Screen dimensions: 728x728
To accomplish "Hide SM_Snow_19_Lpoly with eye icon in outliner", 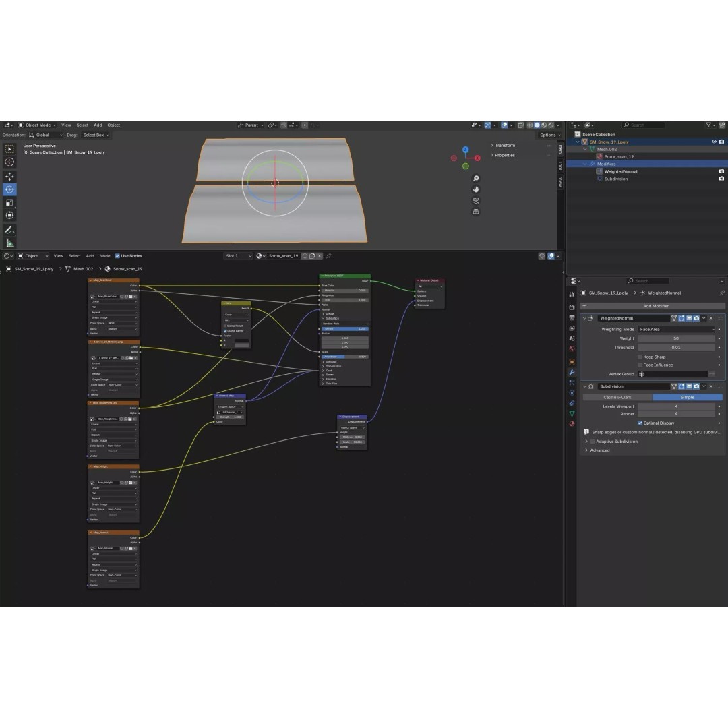I will (x=714, y=142).
